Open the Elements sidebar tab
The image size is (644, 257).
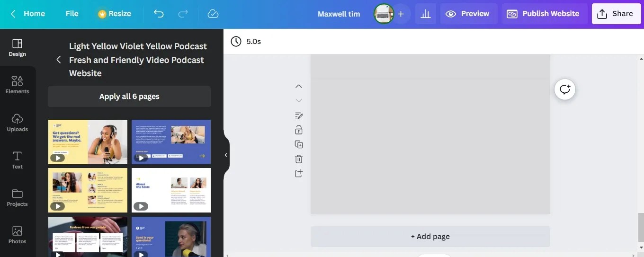coord(17,85)
